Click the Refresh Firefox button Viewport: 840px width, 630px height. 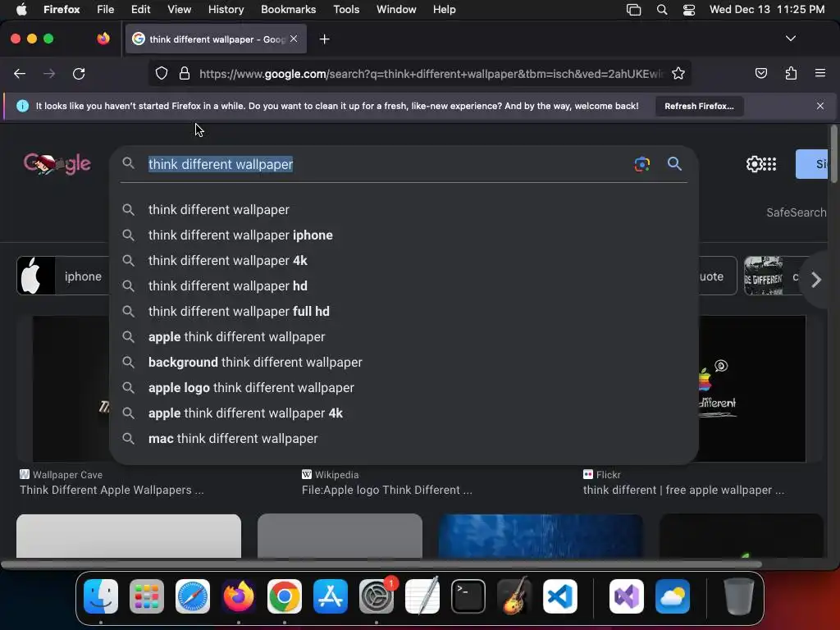(x=699, y=106)
